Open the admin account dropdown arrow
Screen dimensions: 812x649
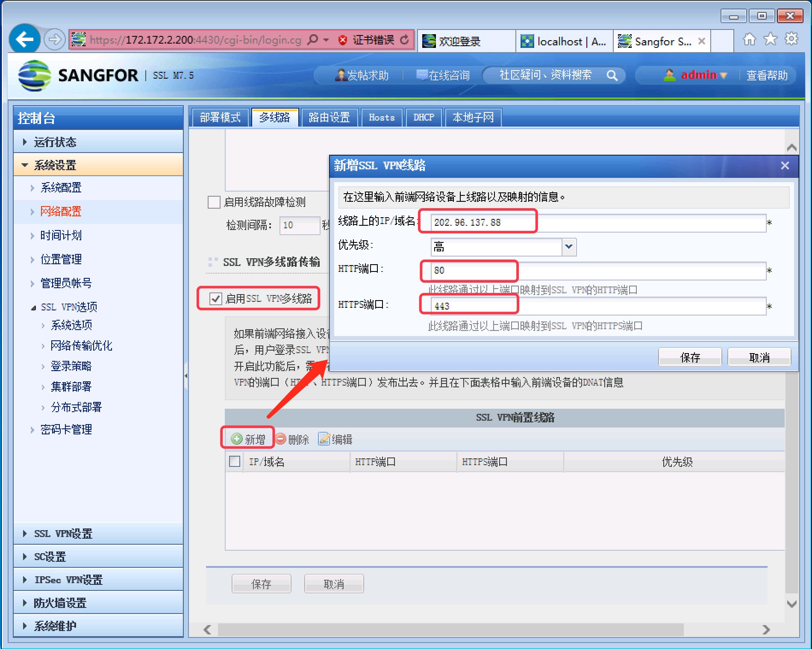(x=723, y=76)
